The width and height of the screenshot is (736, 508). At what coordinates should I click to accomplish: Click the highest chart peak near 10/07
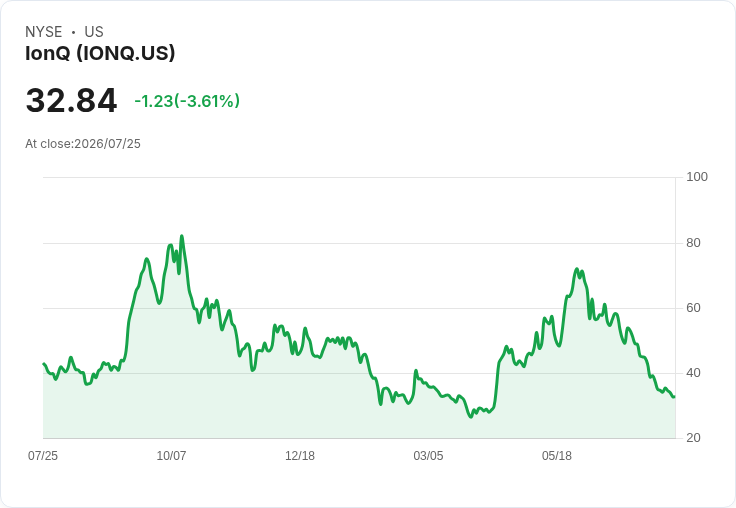click(182, 236)
